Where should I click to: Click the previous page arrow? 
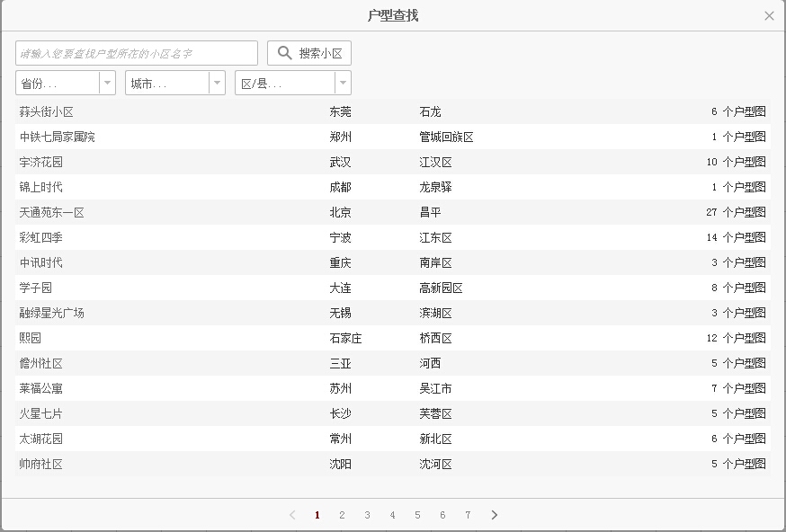click(292, 515)
